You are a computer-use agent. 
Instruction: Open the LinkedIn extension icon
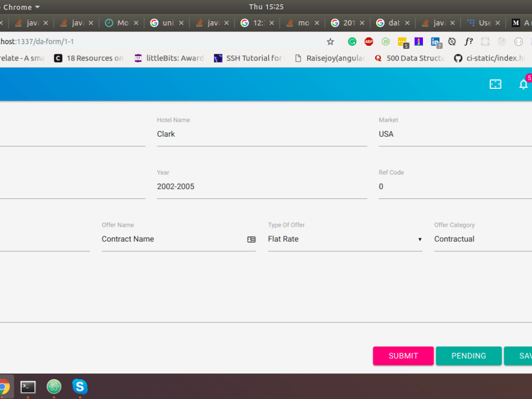(436, 43)
